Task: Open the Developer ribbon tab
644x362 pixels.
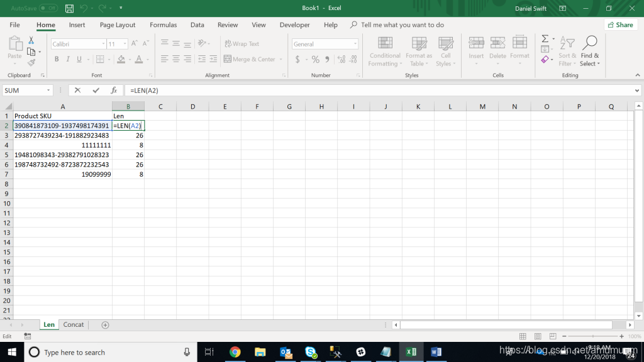Action: (x=294, y=25)
